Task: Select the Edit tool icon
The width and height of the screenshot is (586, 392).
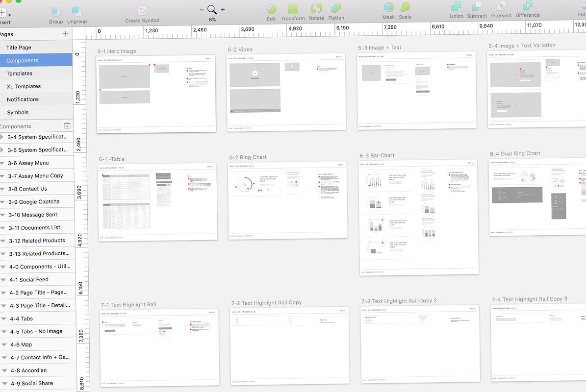Action: coord(271,9)
